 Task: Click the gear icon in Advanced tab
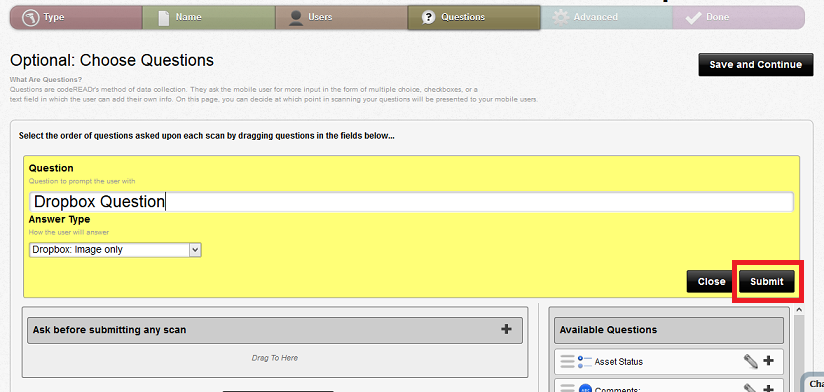[x=561, y=18]
